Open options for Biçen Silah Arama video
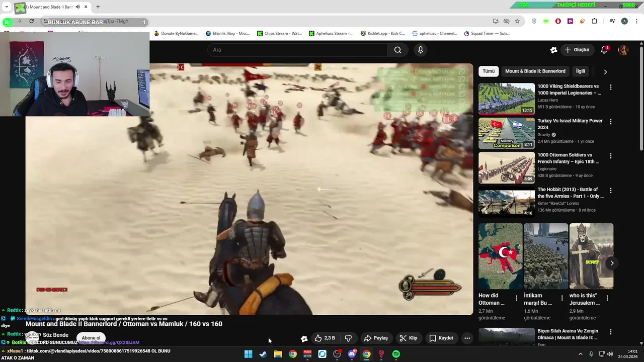 point(611,332)
